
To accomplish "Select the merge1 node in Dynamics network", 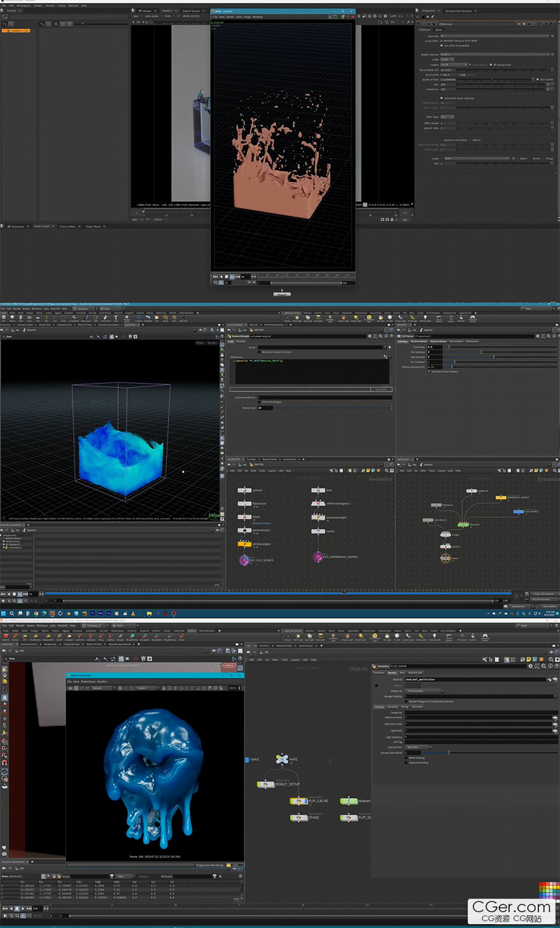I will (445, 535).
